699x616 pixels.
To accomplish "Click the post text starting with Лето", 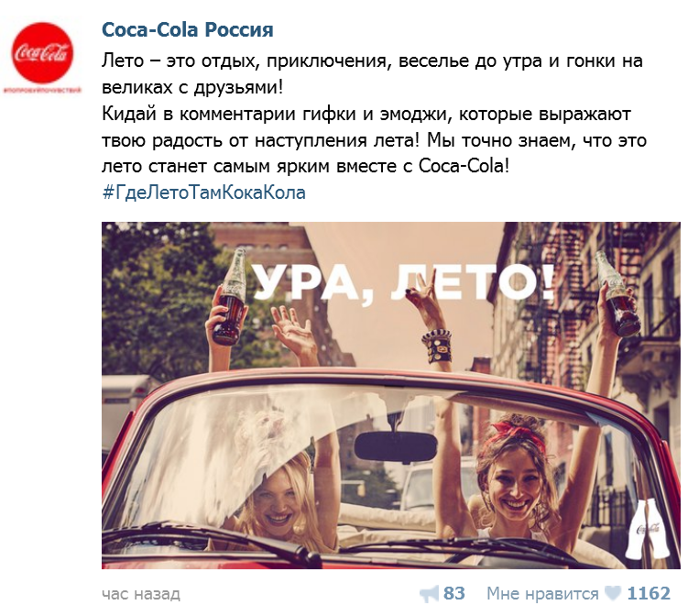I will pos(372,73).
